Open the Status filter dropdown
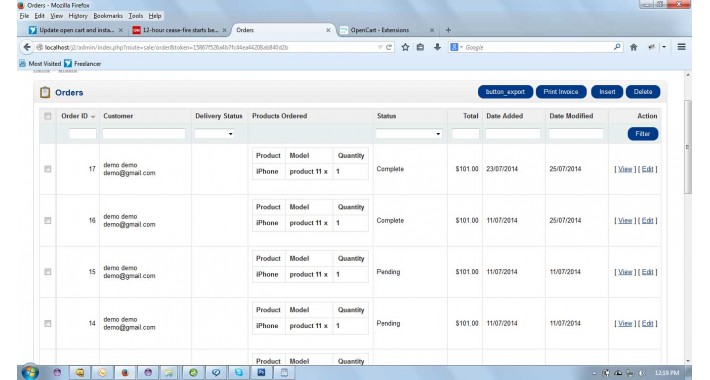The image size is (710, 380). (x=408, y=134)
